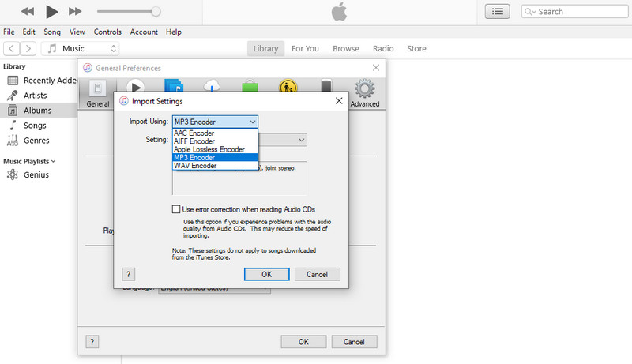Switch to the Radio tab
Screen dimensions: 632x364
click(383, 48)
